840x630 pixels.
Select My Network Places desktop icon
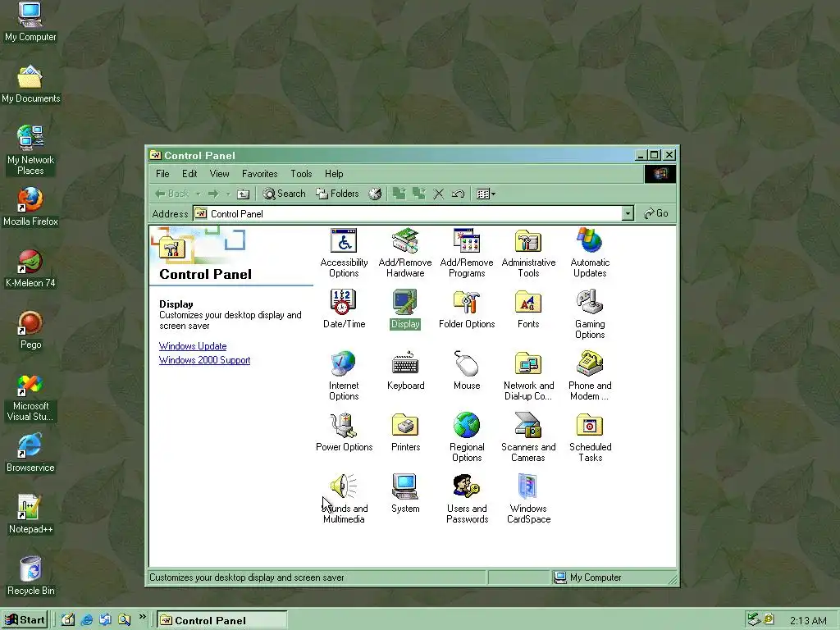click(30, 151)
